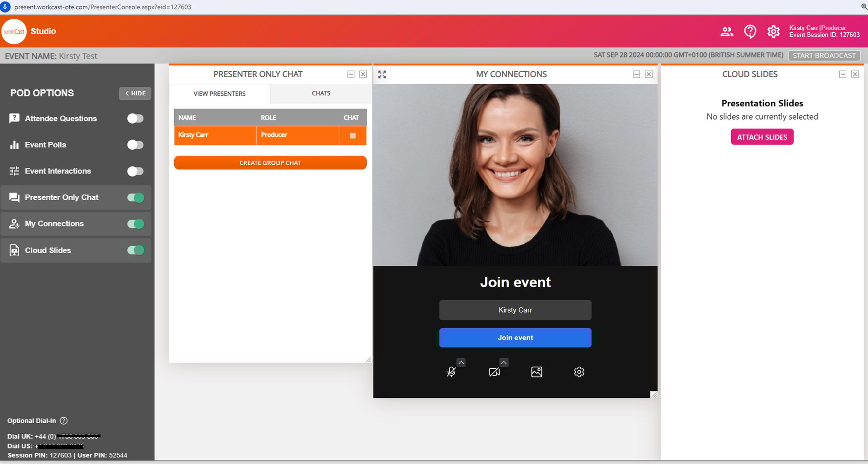
Task: Enable the Attendee Questions toggle
Action: point(135,119)
